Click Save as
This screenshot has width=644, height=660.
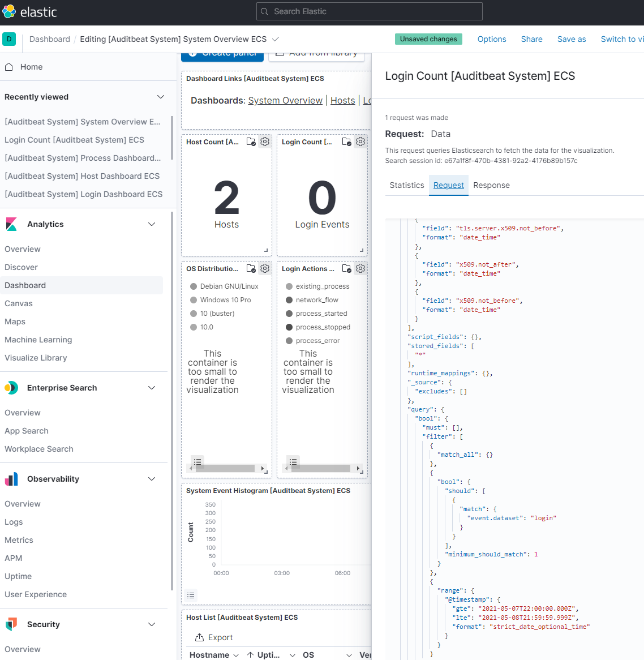point(572,39)
